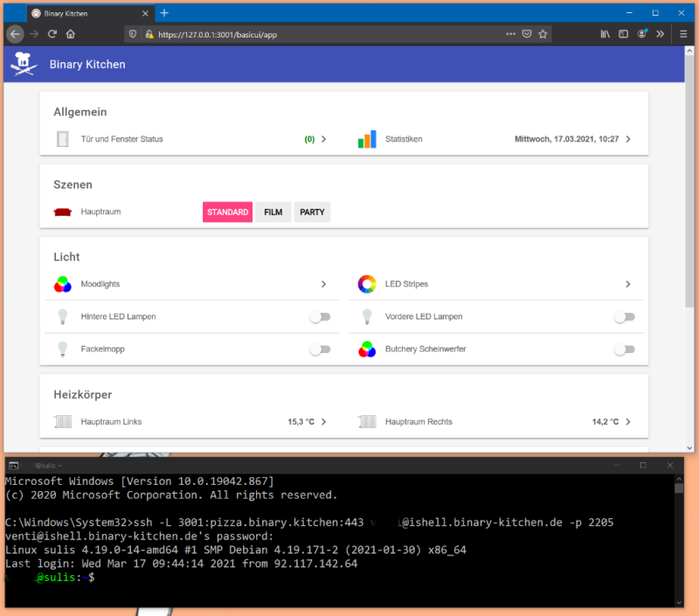The image size is (699, 616).
Task: Switch on the Butchery Scheinwerfer
Action: click(625, 349)
